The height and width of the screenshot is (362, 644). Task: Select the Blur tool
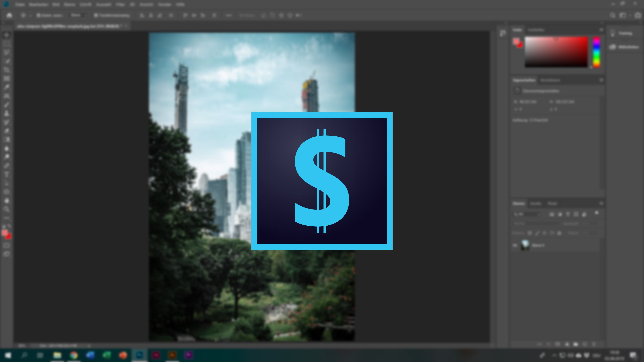(x=7, y=148)
